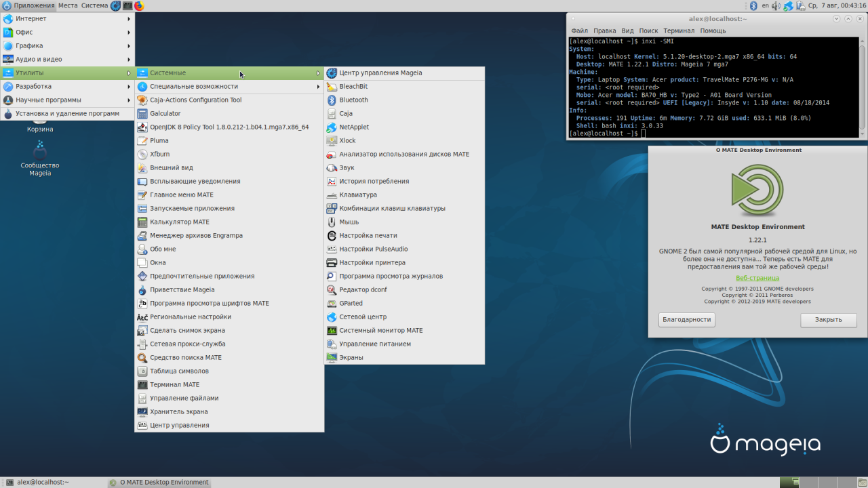Expand the Графика submenu
This screenshot has width=868, height=488.
click(x=67, y=45)
